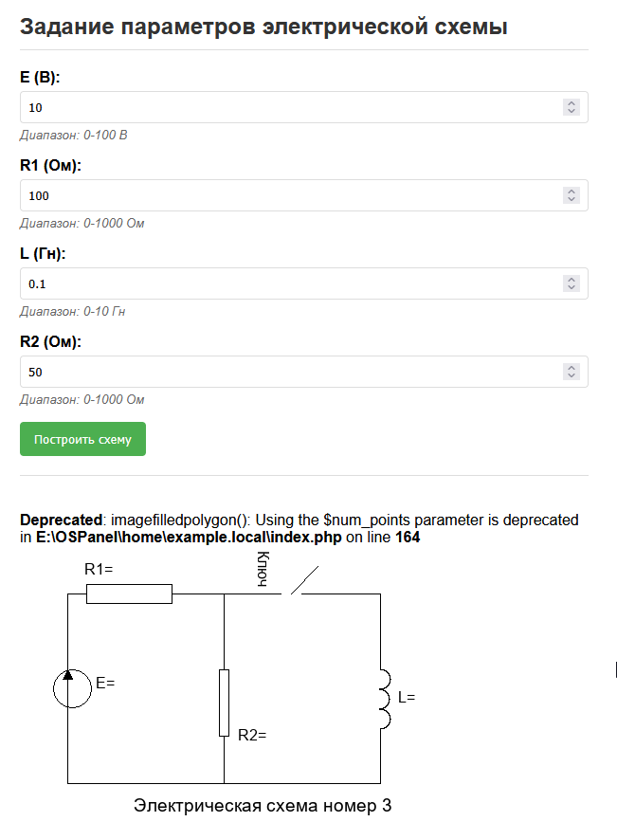Screen dimensions: 617x840
Task: Click the R1 resistor symbol in the diagram
Action: tap(129, 594)
